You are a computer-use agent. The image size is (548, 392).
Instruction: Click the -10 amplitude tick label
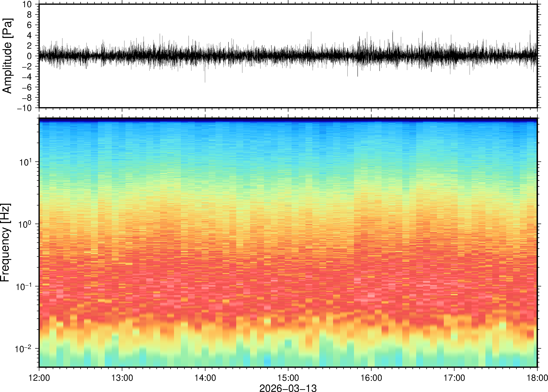(x=24, y=108)
